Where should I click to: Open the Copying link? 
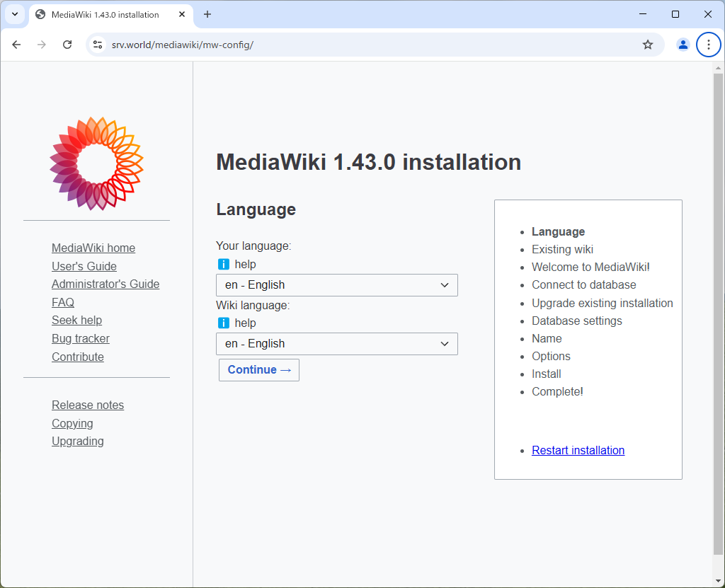pos(72,423)
